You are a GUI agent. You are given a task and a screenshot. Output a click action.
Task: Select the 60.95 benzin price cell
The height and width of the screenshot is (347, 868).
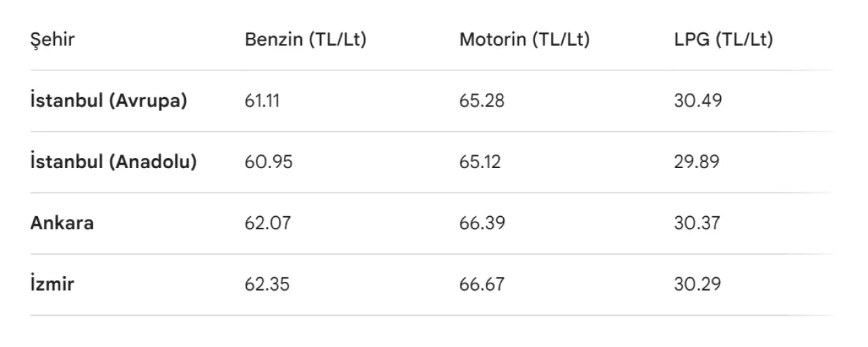[x=269, y=162]
